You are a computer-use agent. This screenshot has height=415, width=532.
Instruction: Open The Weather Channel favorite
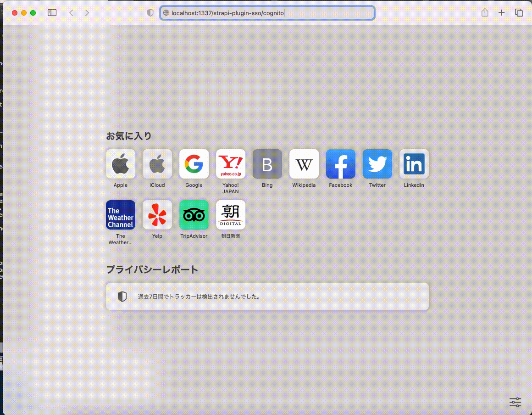tap(120, 215)
